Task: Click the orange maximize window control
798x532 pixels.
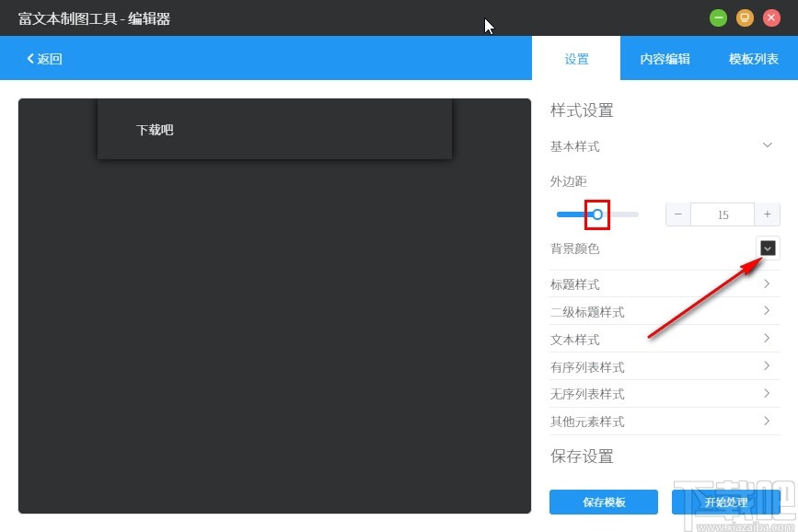Action: pos(745,17)
